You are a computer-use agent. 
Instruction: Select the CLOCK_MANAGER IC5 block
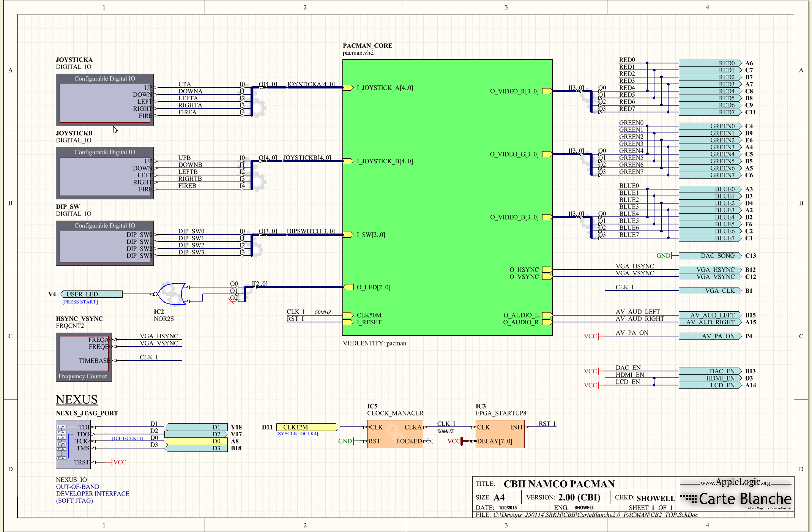(395, 434)
